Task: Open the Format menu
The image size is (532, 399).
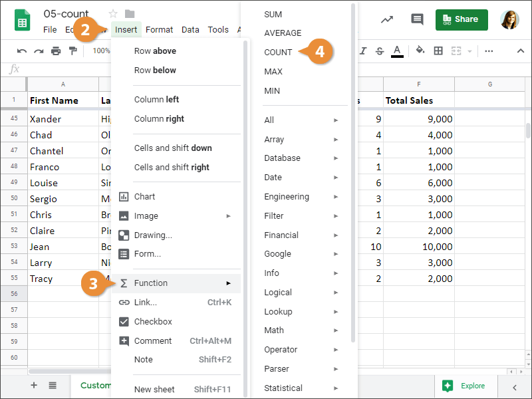Action: click(159, 30)
